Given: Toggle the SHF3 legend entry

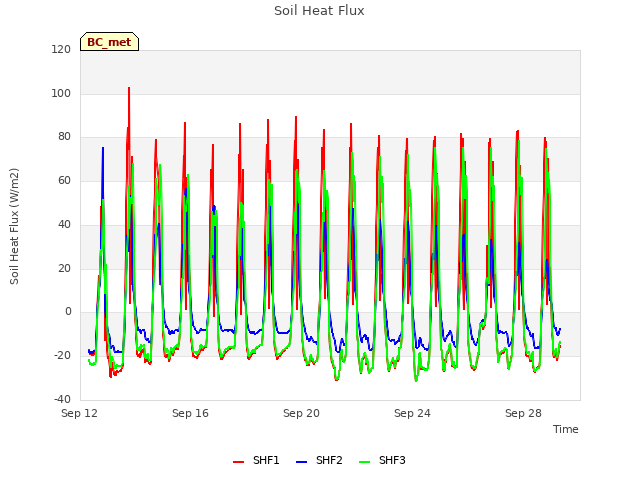Looking at the screenshot, I should click(382, 460).
